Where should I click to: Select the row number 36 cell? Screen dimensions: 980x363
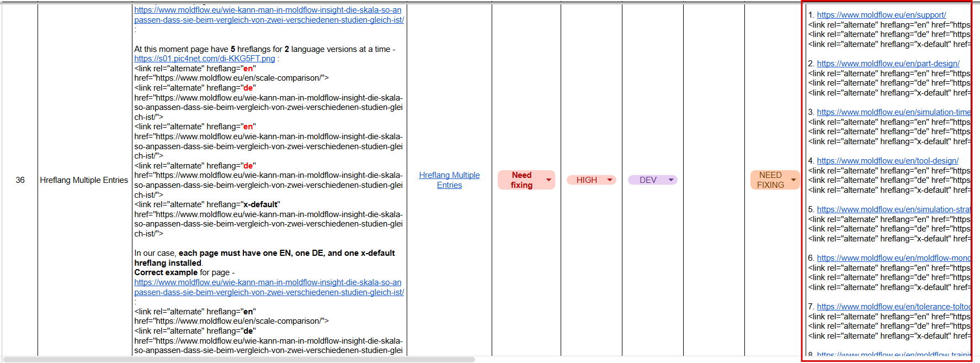tap(20, 180)
